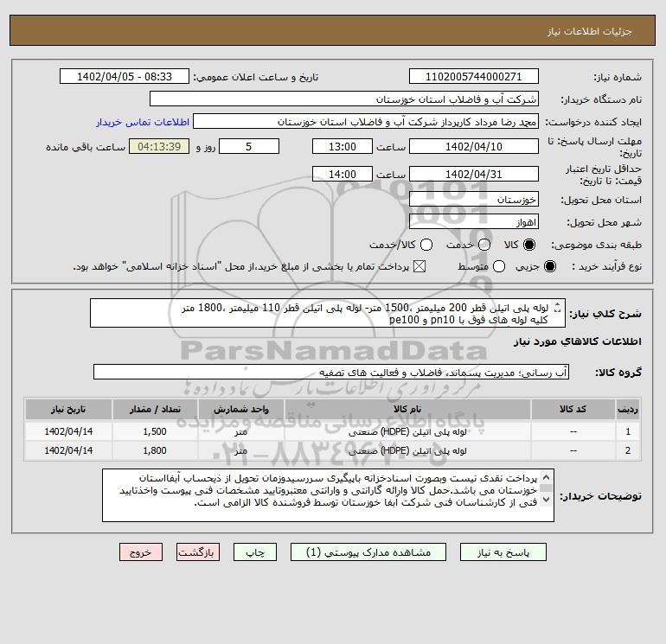666x644 pixels.
Task: Click the خروج exit button
Action: 141,552
